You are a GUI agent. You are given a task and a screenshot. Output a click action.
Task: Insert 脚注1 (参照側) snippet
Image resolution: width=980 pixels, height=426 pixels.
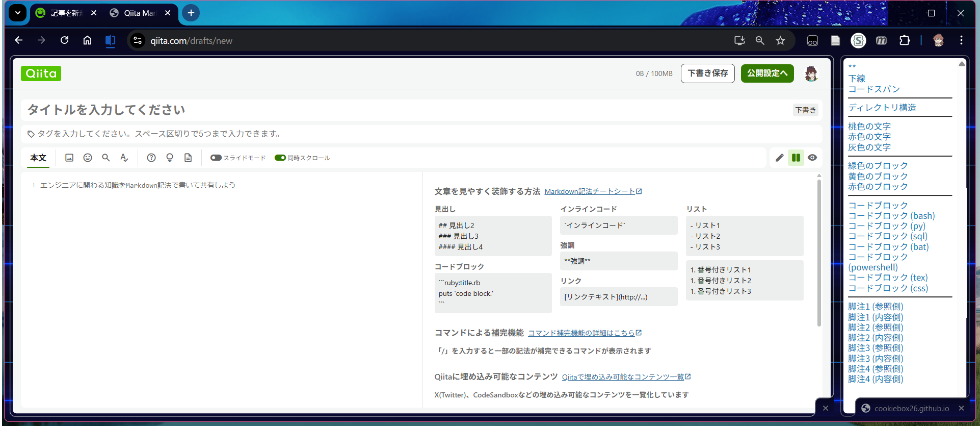(x=876, y=307)
